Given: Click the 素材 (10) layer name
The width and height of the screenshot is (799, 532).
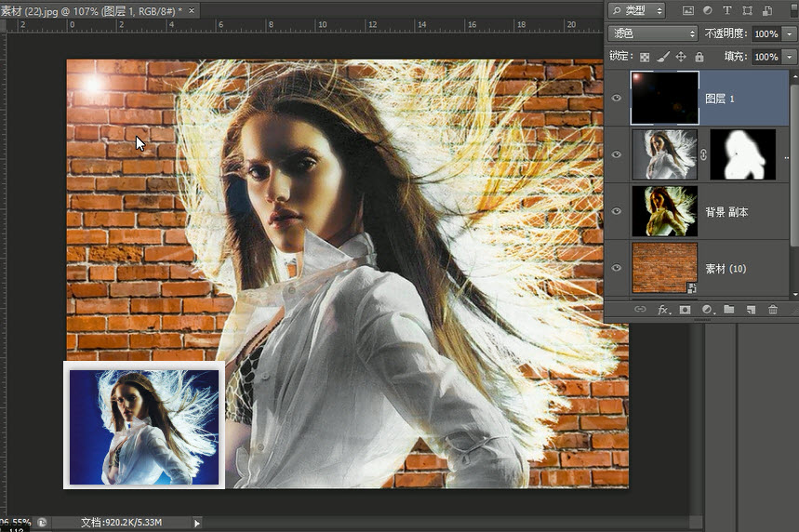Looking at the screenshot, I should pyautogui.click(x=726, y=269).
